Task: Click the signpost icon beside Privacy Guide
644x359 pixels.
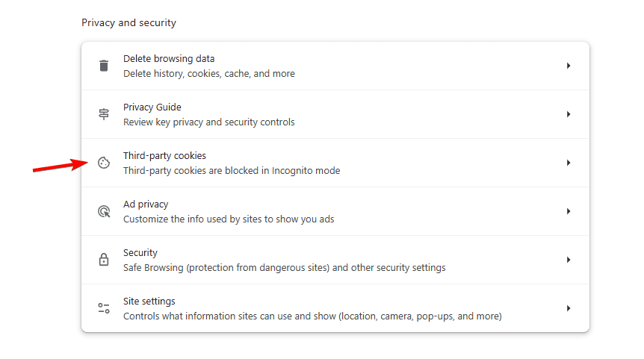Action: click(104, 114)
